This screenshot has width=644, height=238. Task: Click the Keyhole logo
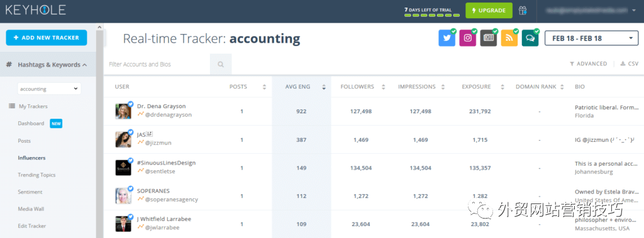35,10
